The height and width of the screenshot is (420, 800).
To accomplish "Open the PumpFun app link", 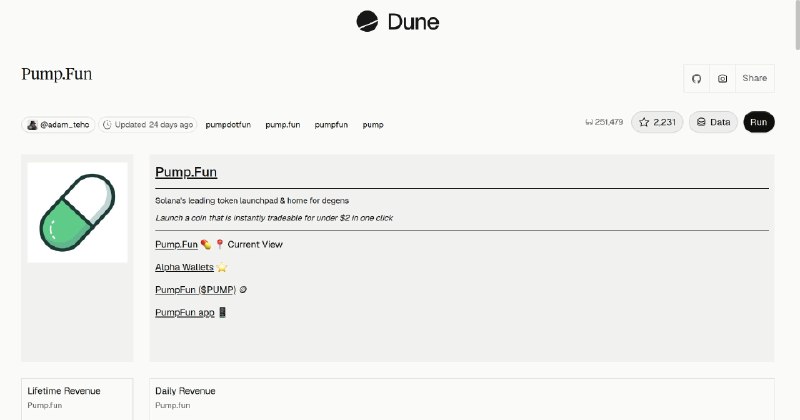I will tap(185, 312).
